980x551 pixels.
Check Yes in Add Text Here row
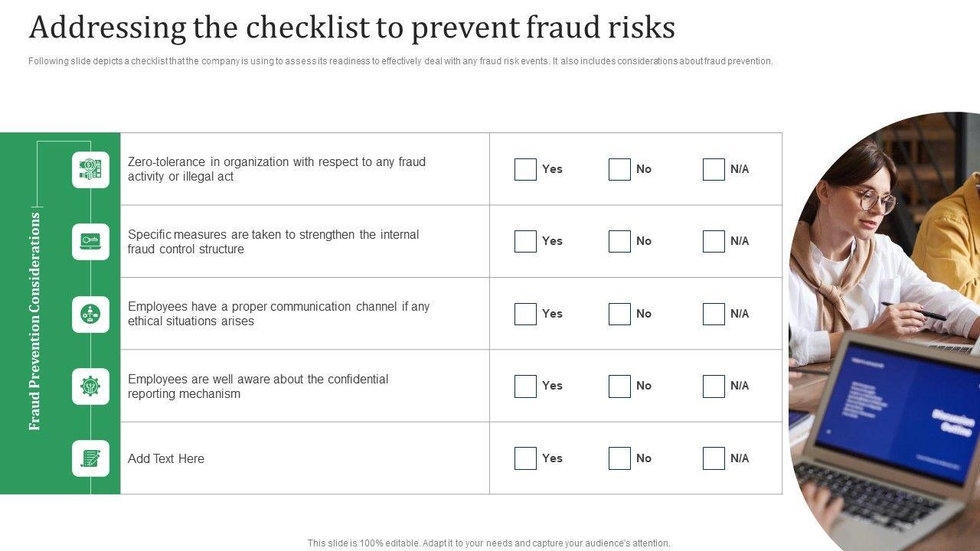[525, 458]
